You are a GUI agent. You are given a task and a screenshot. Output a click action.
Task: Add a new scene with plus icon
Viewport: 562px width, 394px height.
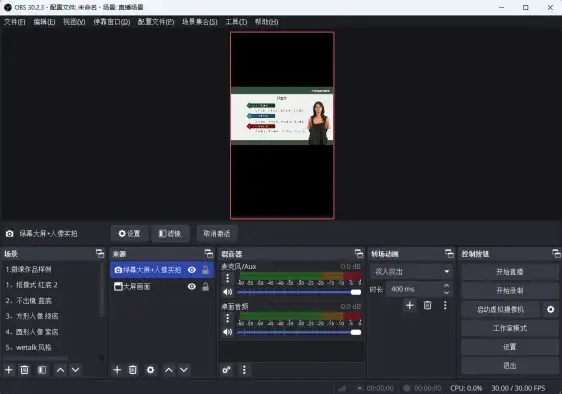click(9, 370)
